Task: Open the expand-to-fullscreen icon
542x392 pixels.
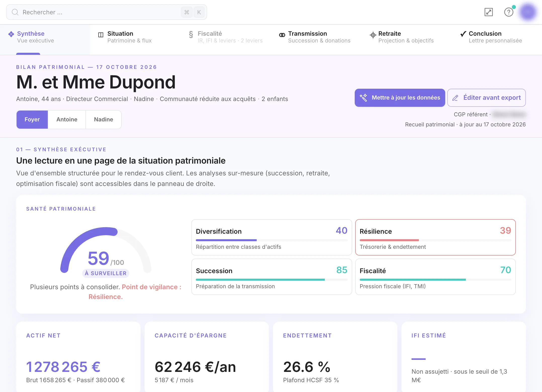Action: coord(488,12)
